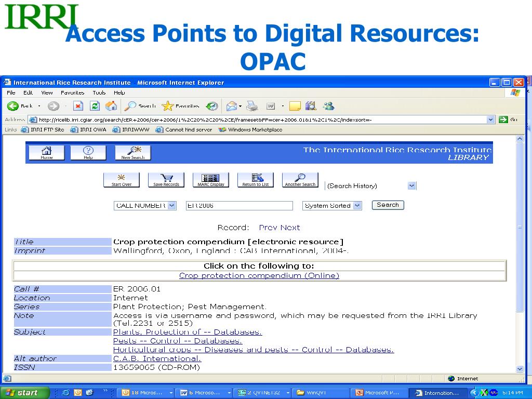Open the IRRIWWW links bar bookmark

pyautogui.click(x=131, y=129)
